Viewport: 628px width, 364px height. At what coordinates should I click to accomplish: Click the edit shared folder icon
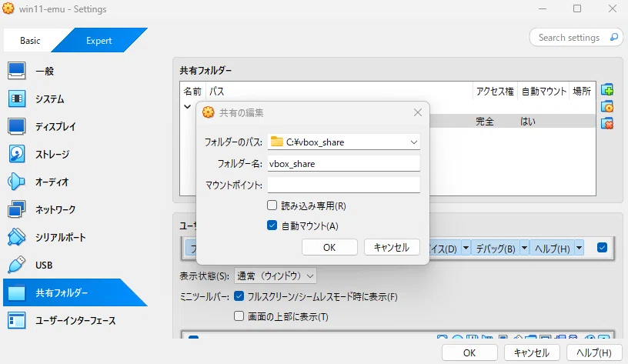(x=607, y=106)
